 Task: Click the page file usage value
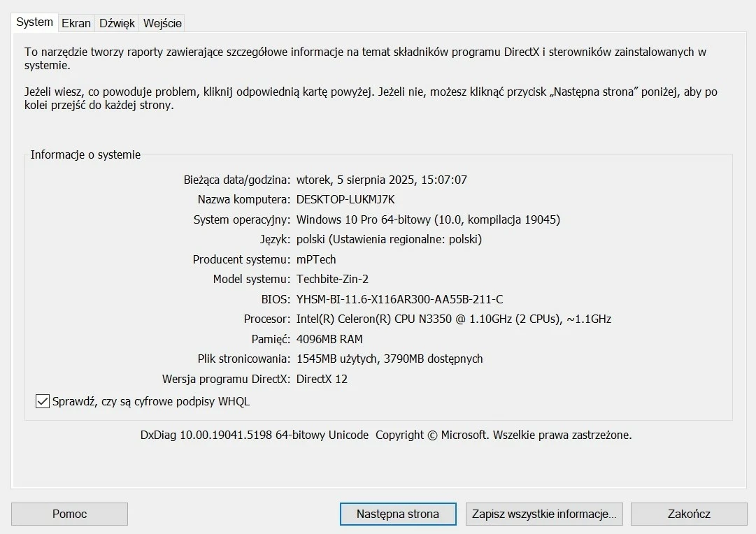tap(390, 359)
